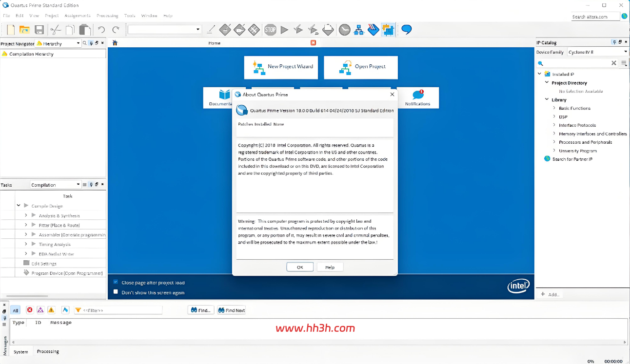Uncheck Close page after project load
The width and height of the screenshot is (630, 364).
(116, 282)
